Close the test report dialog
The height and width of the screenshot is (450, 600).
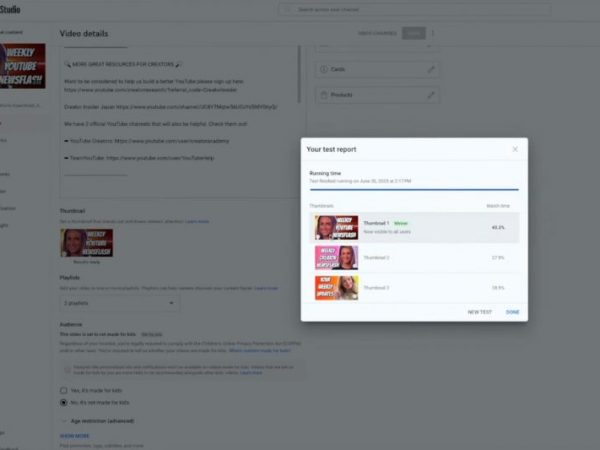point(515,149)
